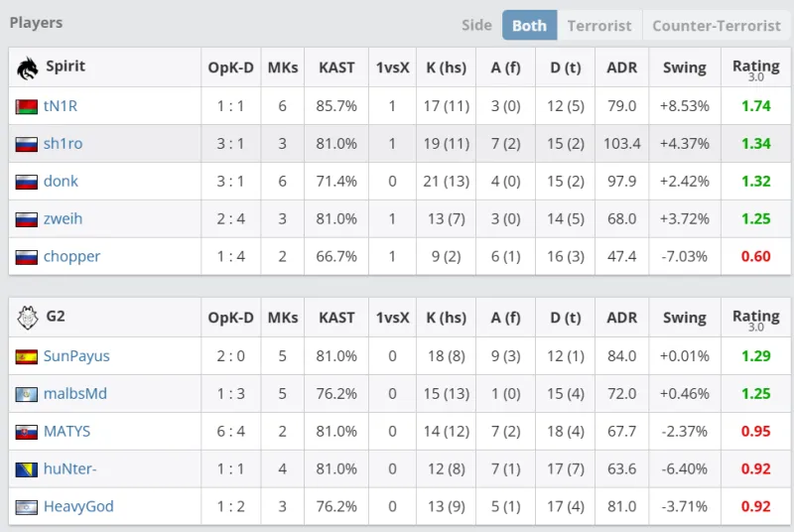794x532 pixels.
Task: Select the Both side filter
Action: pos(529,26)
